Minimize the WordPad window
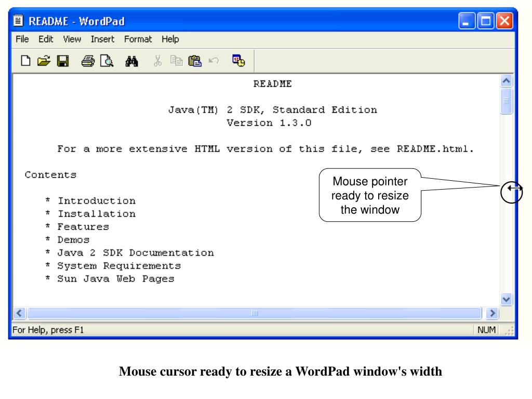532x399 pixels. point(467,21)
